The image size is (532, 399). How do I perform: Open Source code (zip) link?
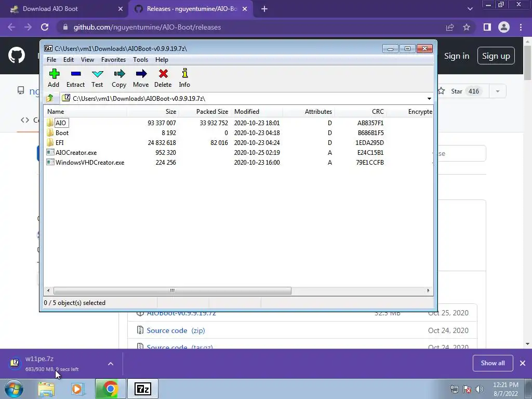tap(176, 330)
